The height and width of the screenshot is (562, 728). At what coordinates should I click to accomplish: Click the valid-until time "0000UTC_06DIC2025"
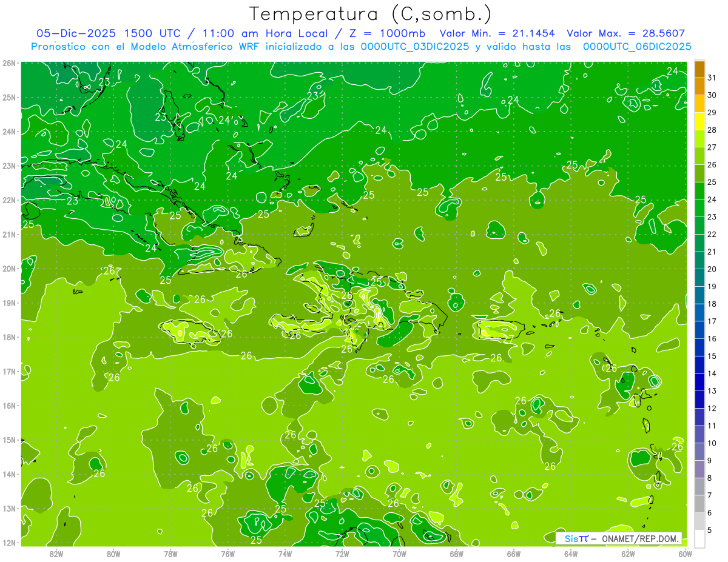tap(637, 46)
